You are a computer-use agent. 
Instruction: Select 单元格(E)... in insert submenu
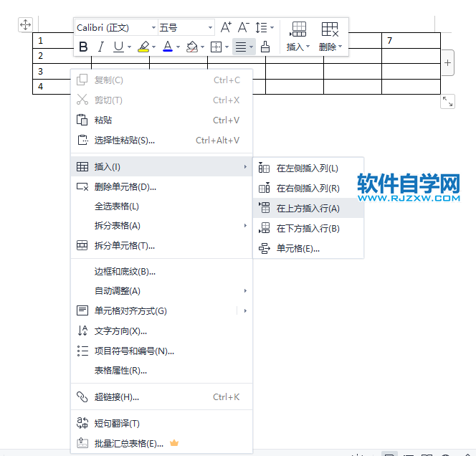click(308, 248)
